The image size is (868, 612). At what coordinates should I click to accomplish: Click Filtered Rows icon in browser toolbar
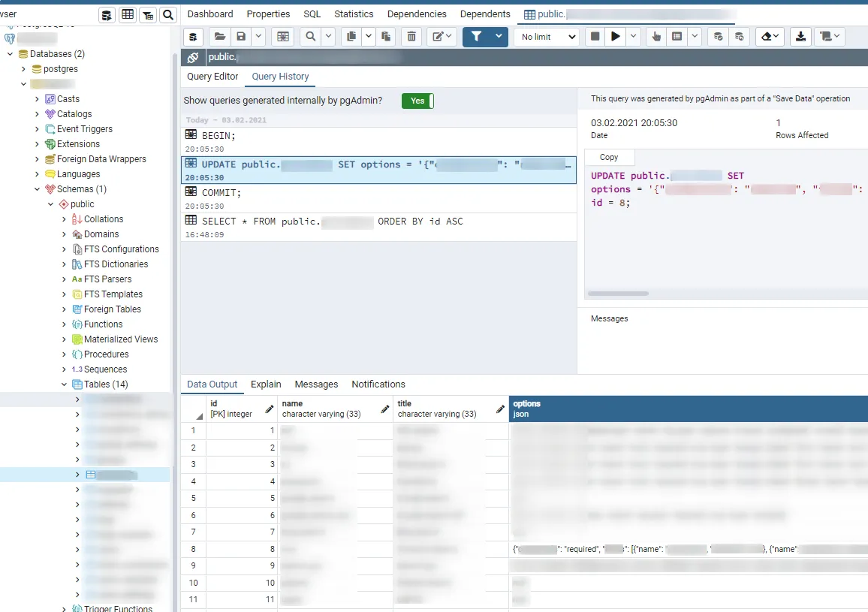pos(148,15)
